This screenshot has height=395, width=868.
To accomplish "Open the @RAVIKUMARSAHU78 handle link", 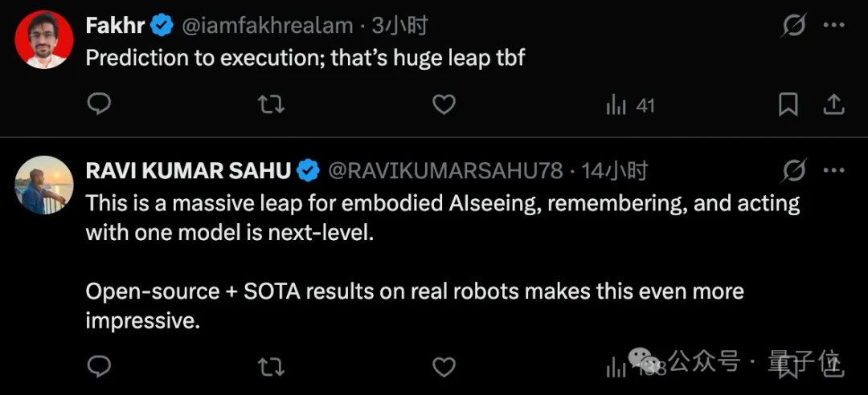I will (445, 171).
